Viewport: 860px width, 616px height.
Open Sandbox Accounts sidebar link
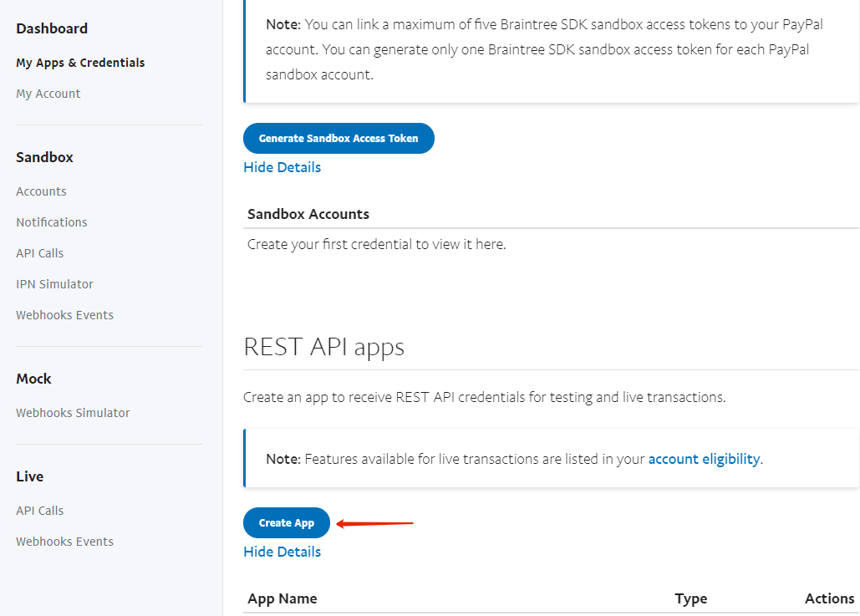tap(41, 191)
